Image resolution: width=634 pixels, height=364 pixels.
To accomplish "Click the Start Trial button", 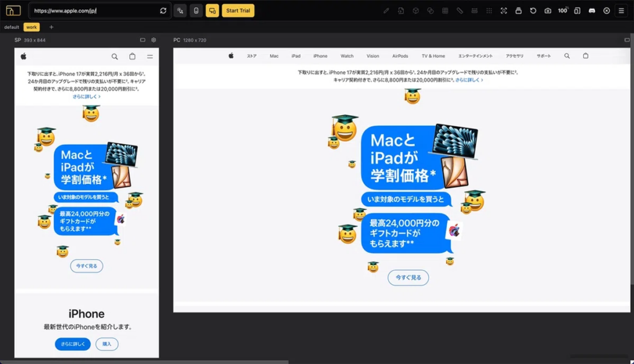I will [x=238, y=11].
